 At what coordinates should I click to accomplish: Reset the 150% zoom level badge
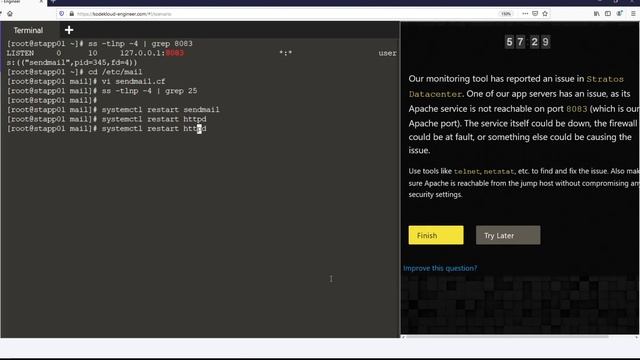click(506, 13)
